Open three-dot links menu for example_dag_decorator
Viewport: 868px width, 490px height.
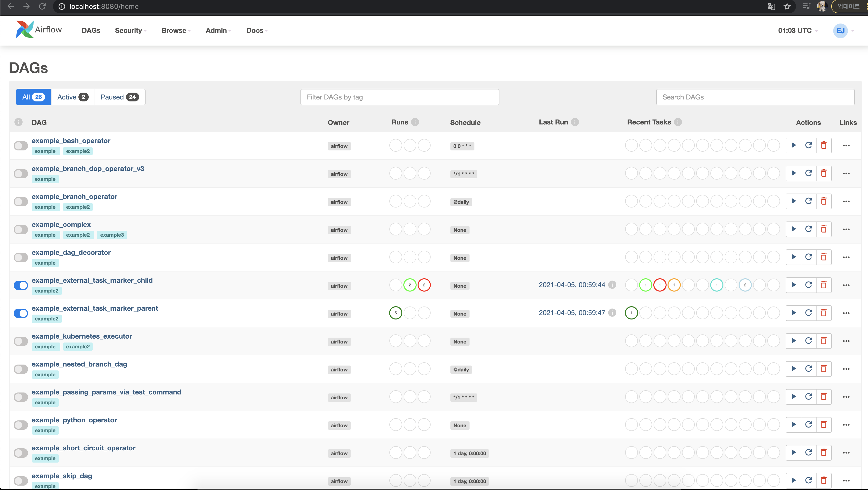pyautogui.click(x=846, y=257)
